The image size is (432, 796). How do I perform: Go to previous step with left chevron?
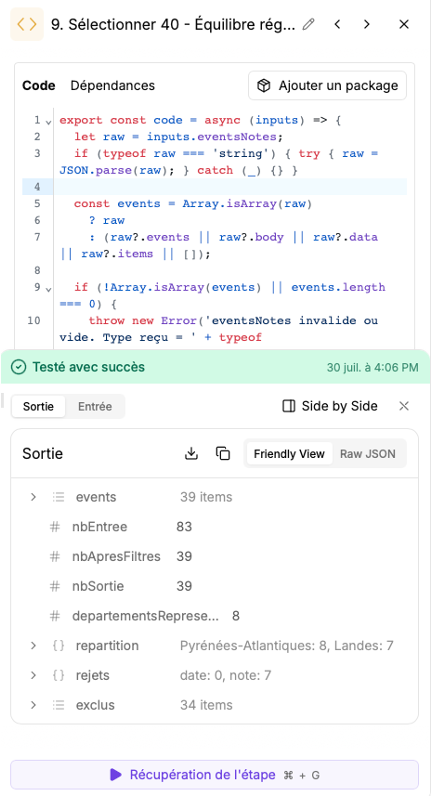pyautogui.click(x=337, y=24)
